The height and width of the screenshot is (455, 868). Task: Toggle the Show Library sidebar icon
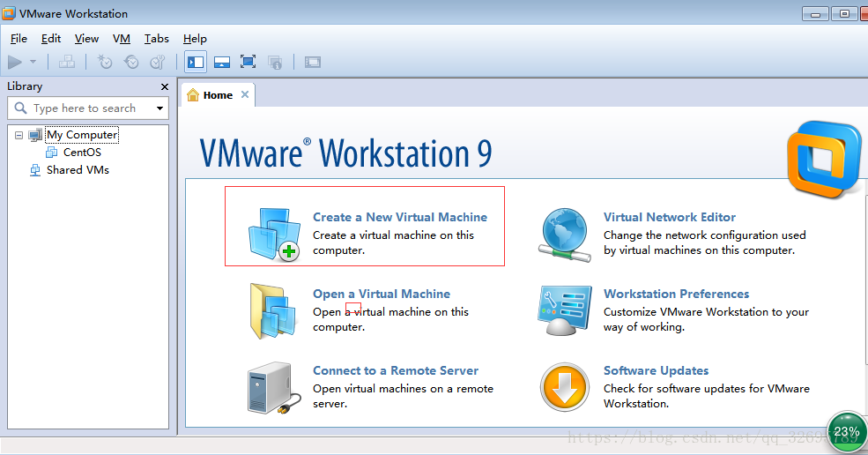[x=196, y=62]
